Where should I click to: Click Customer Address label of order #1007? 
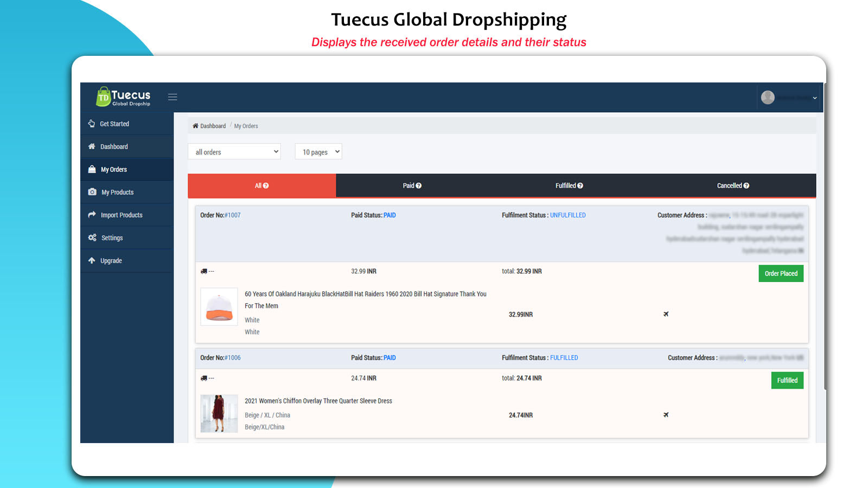click(682, 215)
